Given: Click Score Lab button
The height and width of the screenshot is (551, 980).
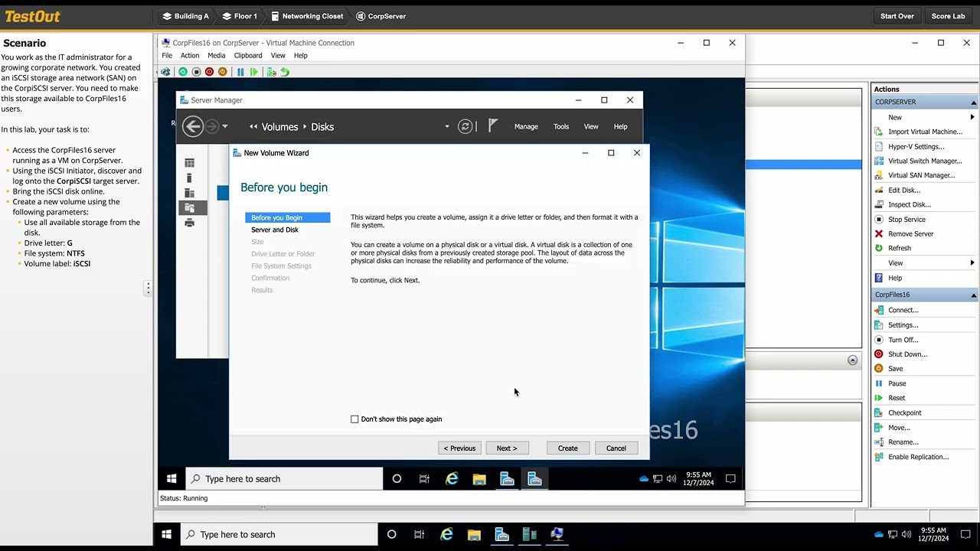Looking at the screenshot, I should click(x=948, y=16).
